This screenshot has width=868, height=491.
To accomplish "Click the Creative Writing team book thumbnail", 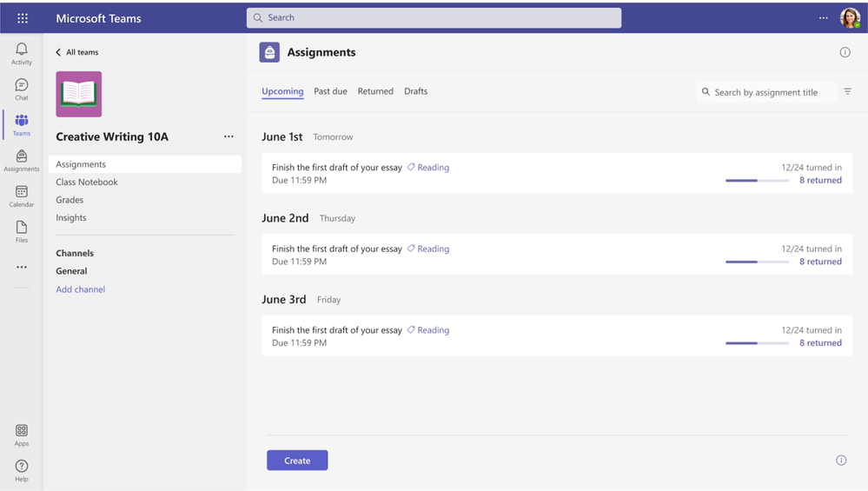I will tap(78, 94).
